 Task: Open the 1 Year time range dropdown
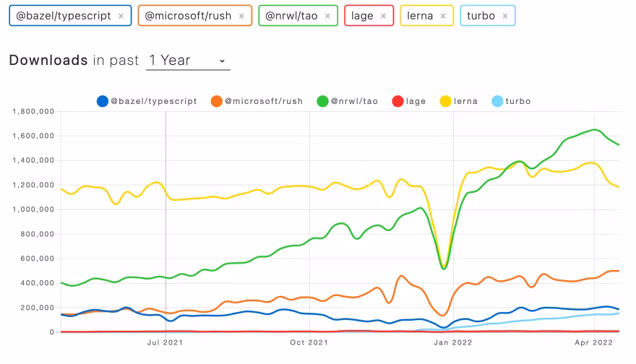[x=188, y=61]
